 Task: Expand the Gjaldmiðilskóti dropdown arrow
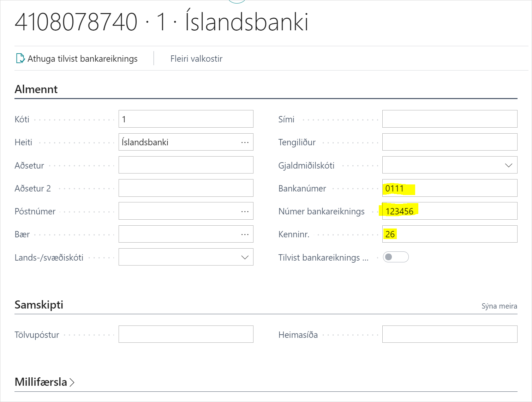pos(508,165)
